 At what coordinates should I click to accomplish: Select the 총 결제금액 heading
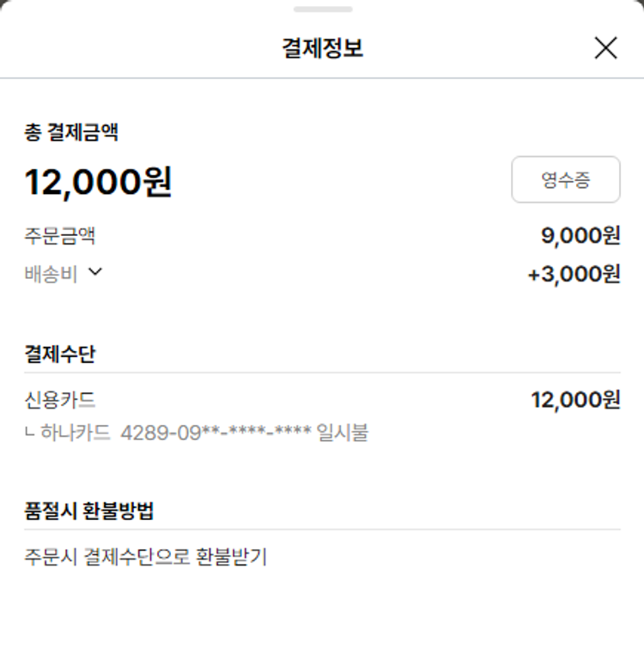[71, 132]
